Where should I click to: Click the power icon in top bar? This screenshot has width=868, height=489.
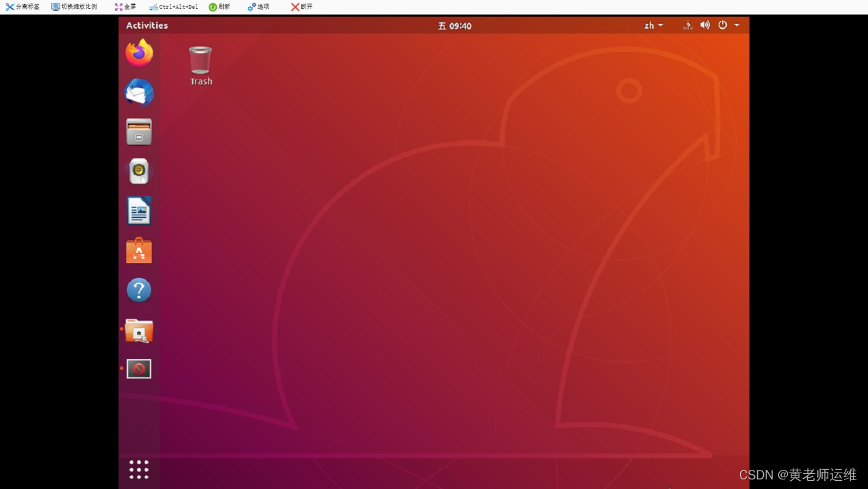click(723, 25)
